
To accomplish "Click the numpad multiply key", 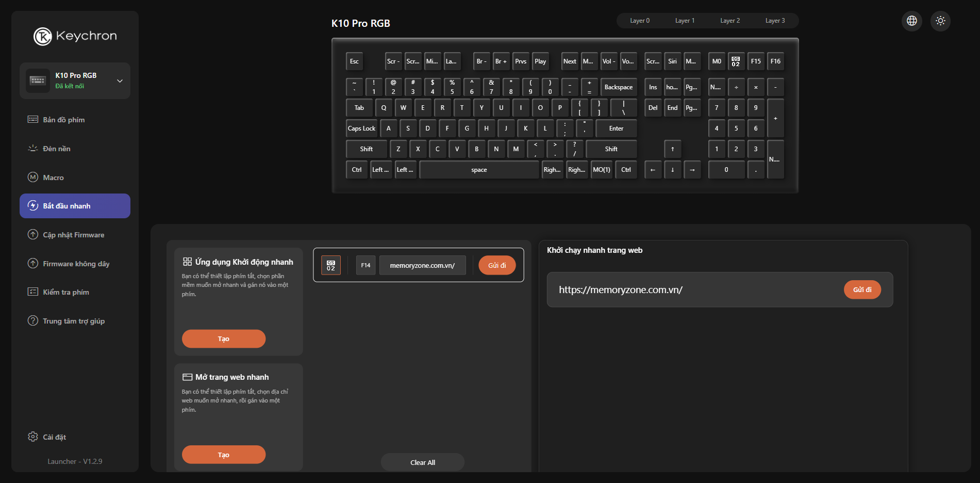I will pos(756,87).
